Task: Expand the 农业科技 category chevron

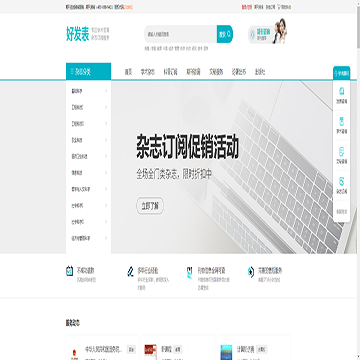Action: pyautogui.click(x=106, y=140)
